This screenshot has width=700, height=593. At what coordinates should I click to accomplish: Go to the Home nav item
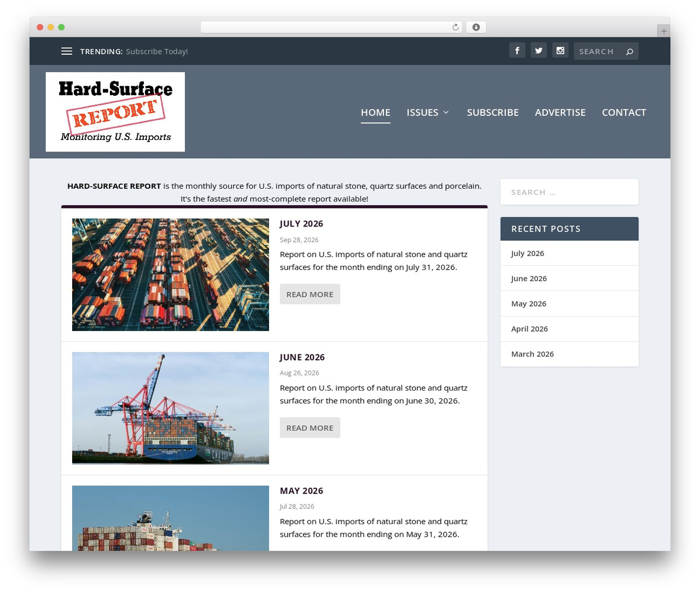tap(376, 112)
